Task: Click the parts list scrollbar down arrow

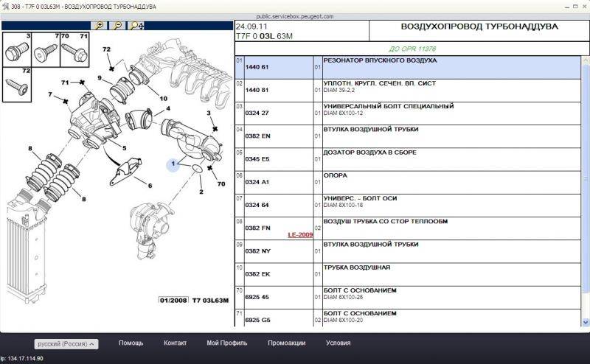Action: coord(584,322)
